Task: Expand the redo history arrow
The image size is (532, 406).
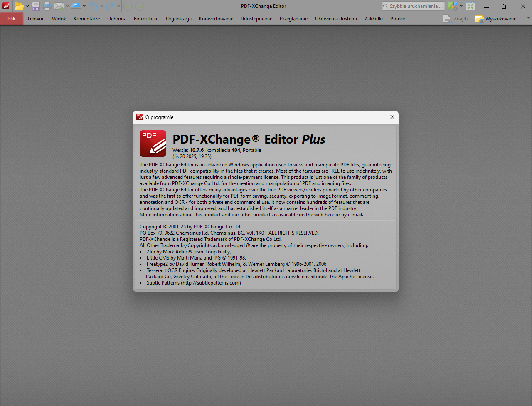Action: coord(118,6)
